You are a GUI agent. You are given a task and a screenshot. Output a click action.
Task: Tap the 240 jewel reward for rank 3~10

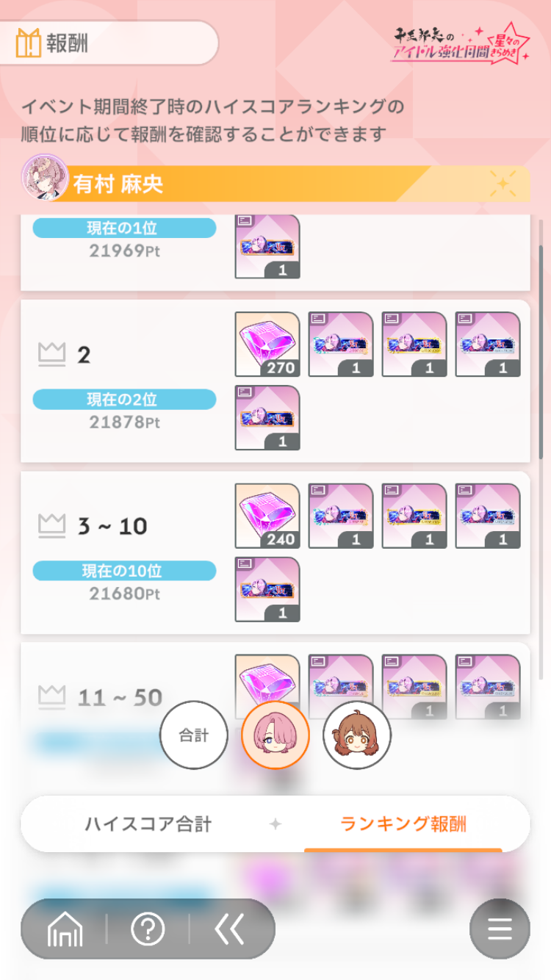pos(267,516)
